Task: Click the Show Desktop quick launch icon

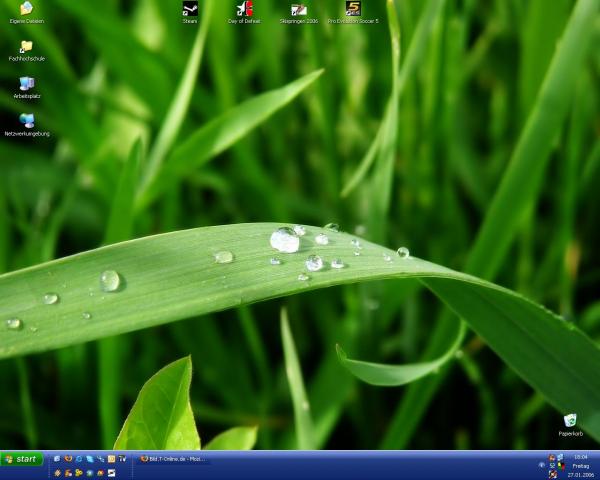Action: (57, 459)
